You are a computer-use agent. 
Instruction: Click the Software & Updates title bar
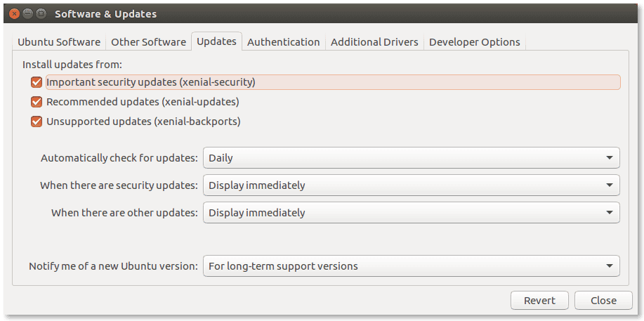click(322, 13)
